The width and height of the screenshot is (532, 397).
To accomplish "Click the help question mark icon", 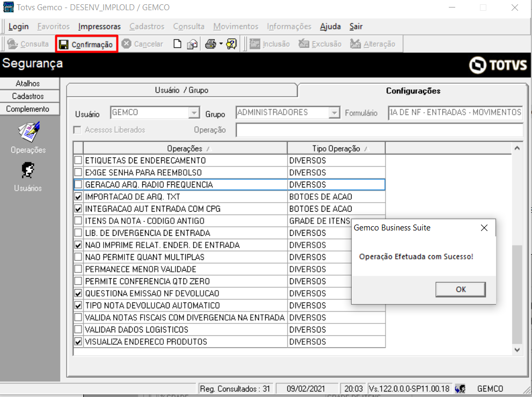I will (x=231, y=44).
